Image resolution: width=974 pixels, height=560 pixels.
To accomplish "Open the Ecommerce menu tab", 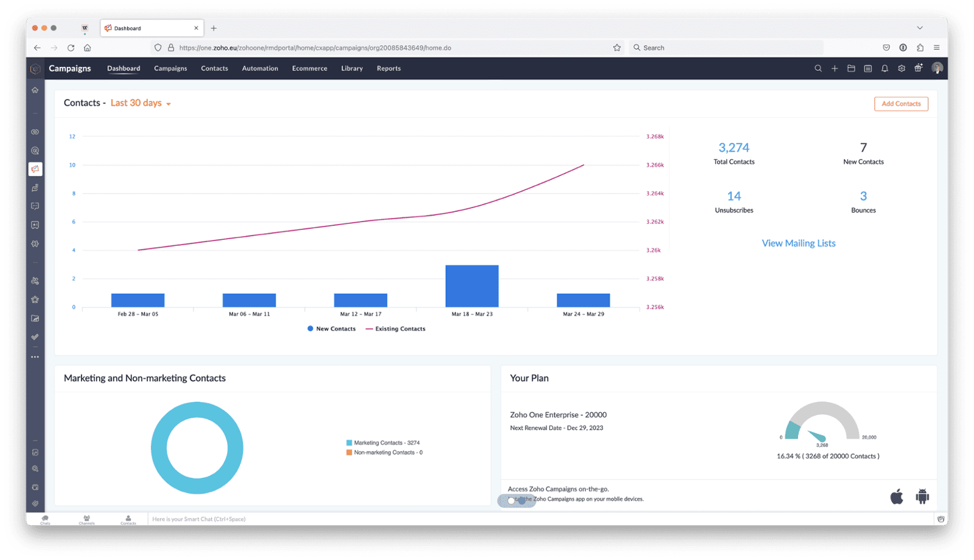I will coord(309,68).
